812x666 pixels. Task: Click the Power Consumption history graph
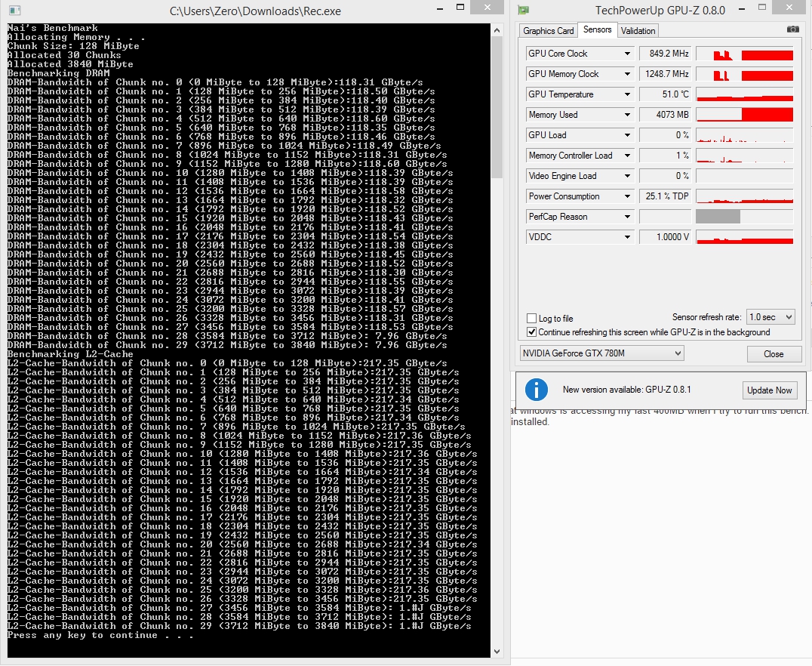tap(744, 196)
